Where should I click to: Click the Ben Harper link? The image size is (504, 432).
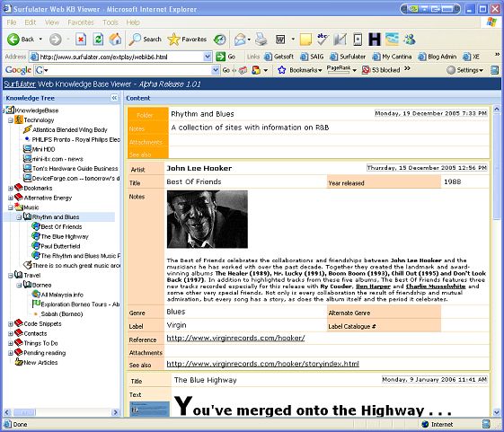tap(373, 287)
